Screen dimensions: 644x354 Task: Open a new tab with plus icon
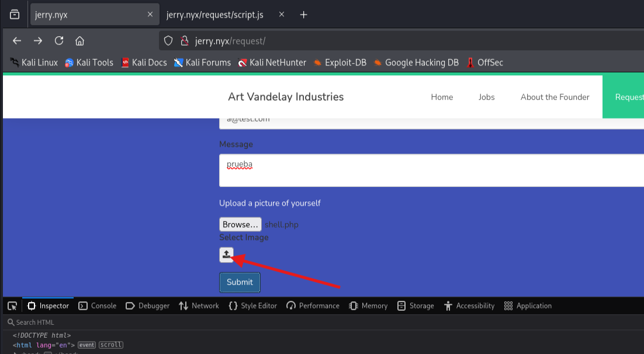pyautogui.click(x=303, y=15)
